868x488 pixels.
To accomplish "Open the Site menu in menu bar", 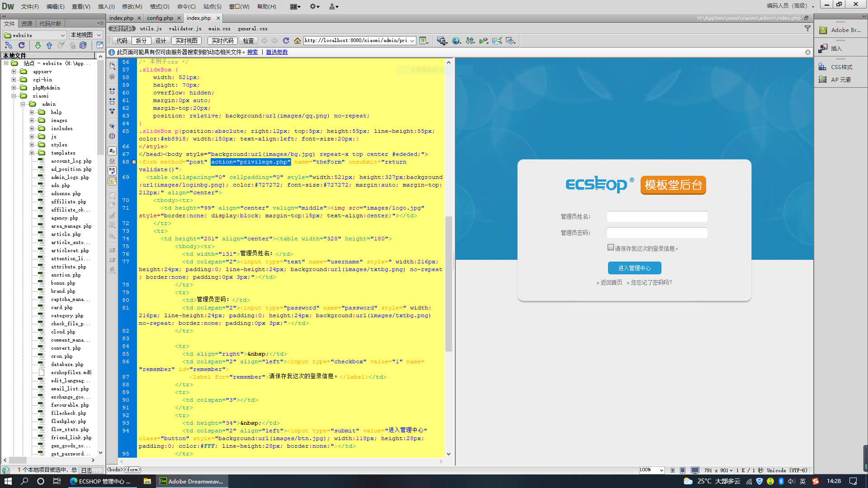I will coord(212,6).
